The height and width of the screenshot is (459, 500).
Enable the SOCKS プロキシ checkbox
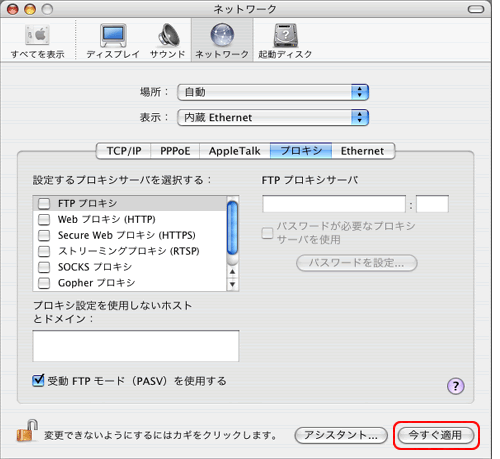44,267
